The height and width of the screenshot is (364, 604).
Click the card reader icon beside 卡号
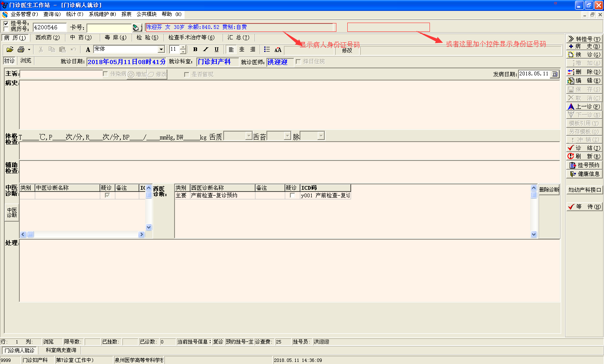(x=136, y=28)
